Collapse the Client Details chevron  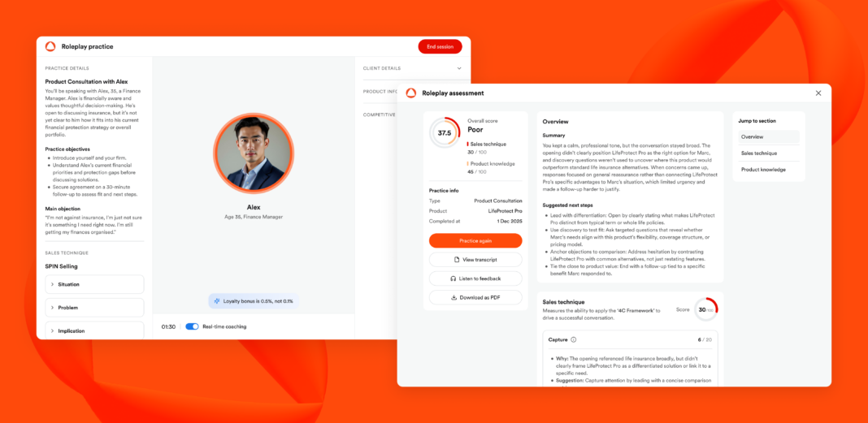tap(459, 68)
